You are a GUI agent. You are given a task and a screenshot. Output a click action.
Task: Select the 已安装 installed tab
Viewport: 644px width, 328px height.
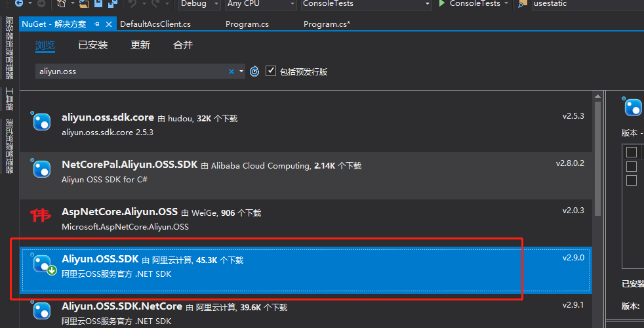pyautogui.click(x=93, y=45)
